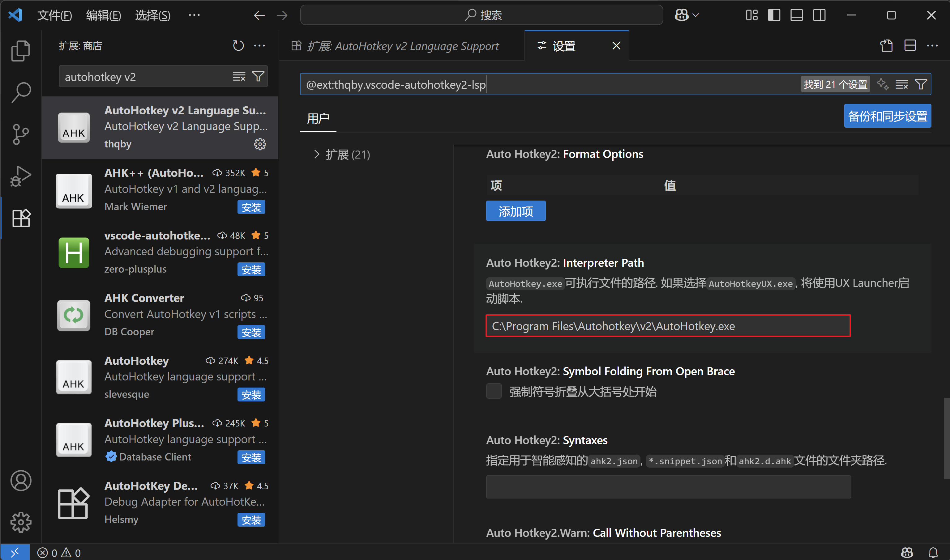Open the 选择(S) menu
This screenshot has width=950, height=560.
pos(153,15)
